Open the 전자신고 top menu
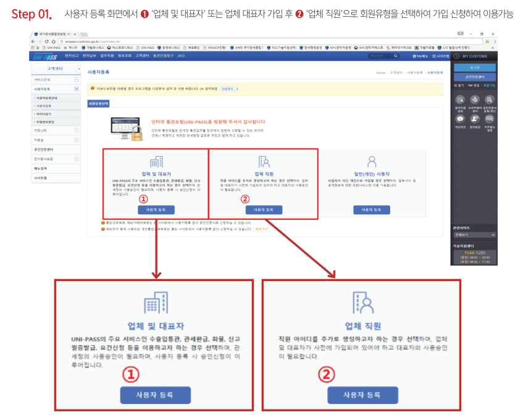This screenshot has height=420, width=523. [x=71, y=56]
